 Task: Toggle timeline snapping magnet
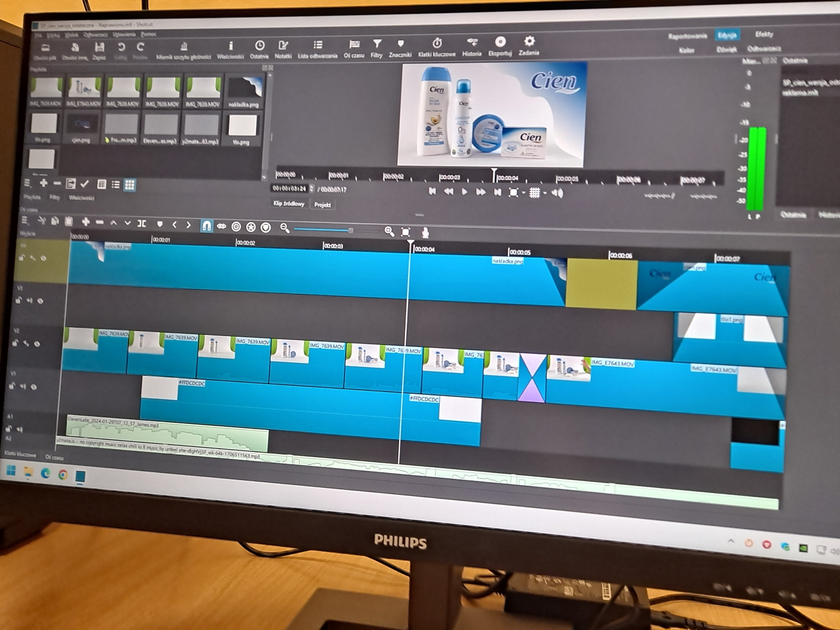pyautogui.click(x=207, y=226)
